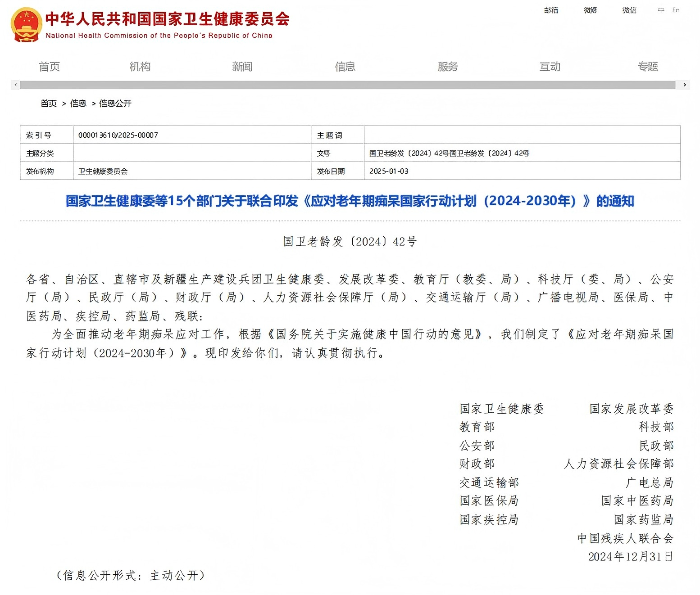
Task: Click the signatory 中国残疾人联合会
Action: point(626,539)
